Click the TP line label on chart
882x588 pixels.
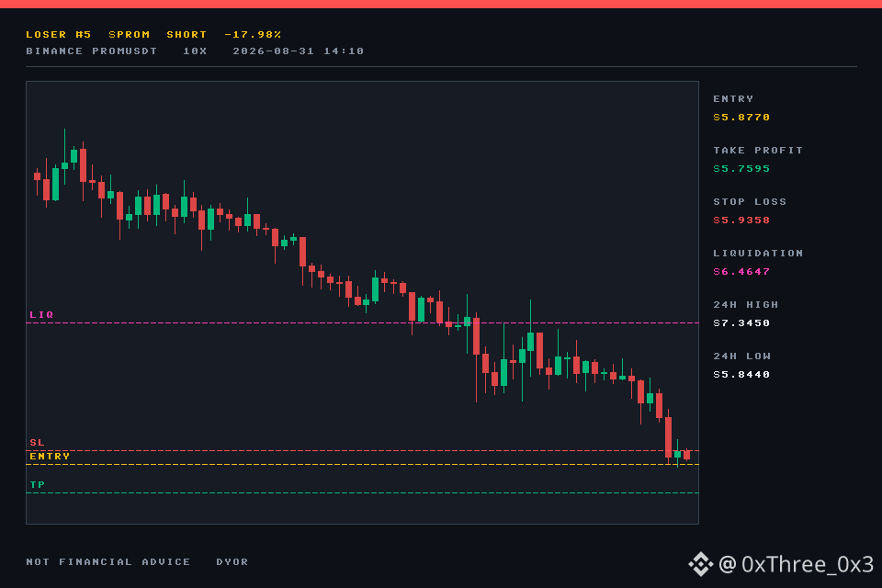point(37,485)
